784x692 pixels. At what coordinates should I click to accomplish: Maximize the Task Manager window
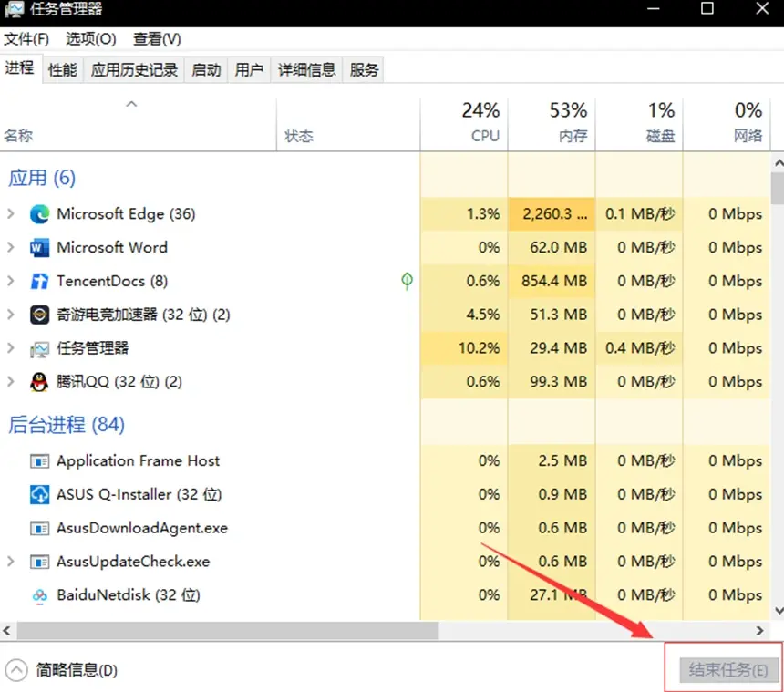coord(707,8)
